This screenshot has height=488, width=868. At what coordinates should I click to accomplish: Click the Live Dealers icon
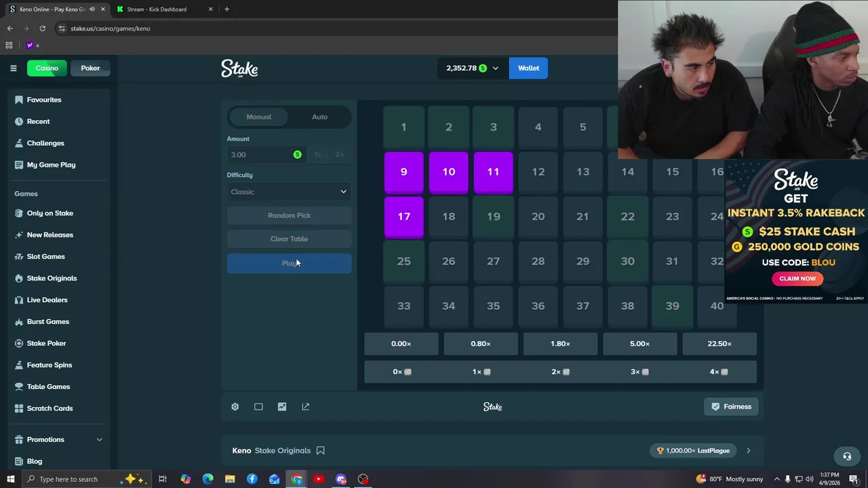19,300
